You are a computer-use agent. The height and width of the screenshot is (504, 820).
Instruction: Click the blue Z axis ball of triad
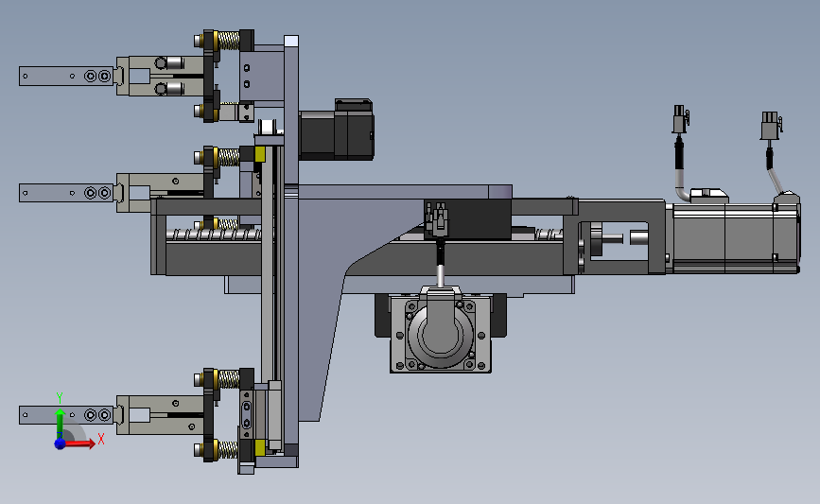click(60, 443)
